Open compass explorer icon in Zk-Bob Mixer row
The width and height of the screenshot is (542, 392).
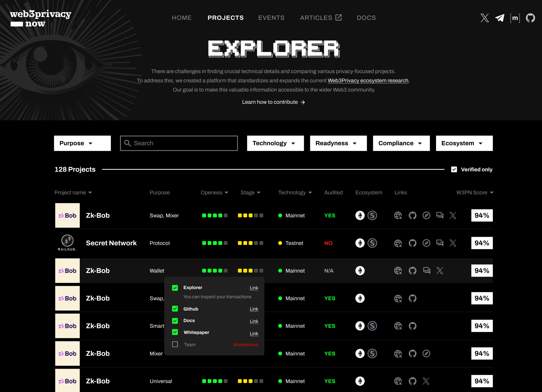(x=426, y=354)
